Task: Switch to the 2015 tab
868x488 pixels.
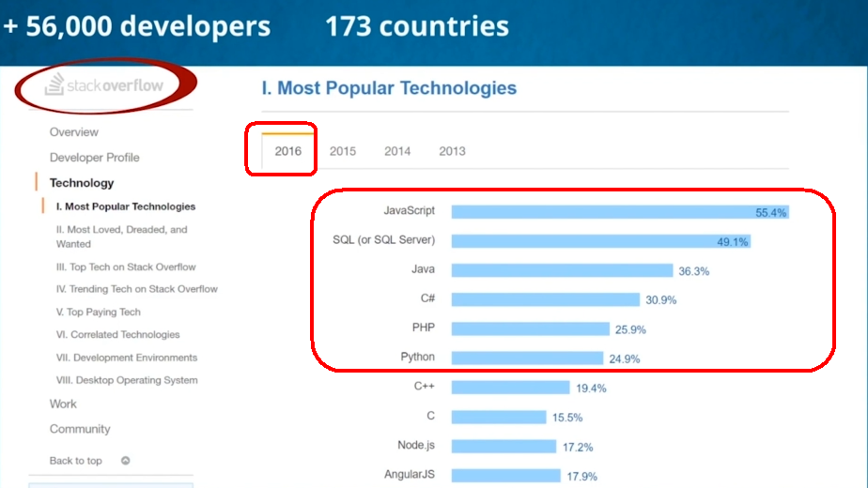Action: pyautogui.click(x=343, y=151)
